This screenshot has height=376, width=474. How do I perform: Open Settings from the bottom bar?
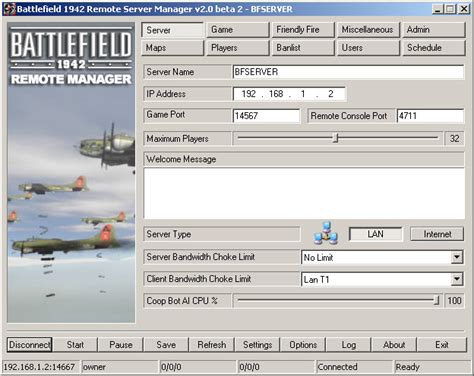click(257, 345)
